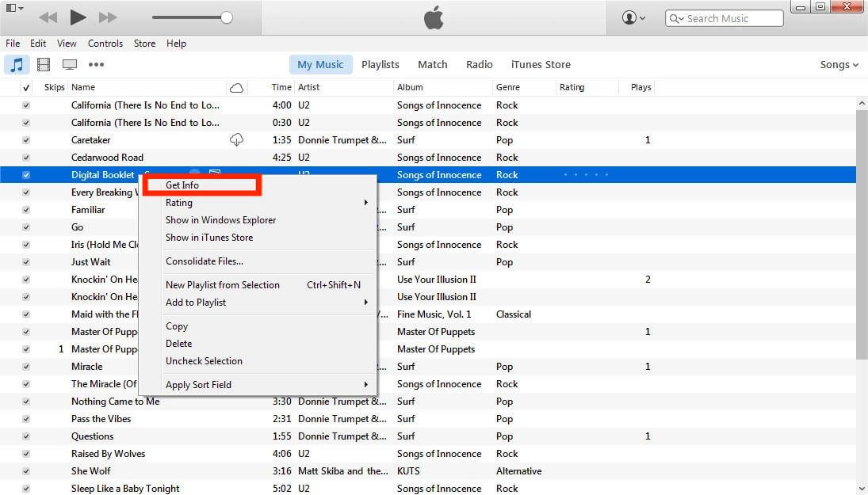Expand the Rating submenu

267,203
